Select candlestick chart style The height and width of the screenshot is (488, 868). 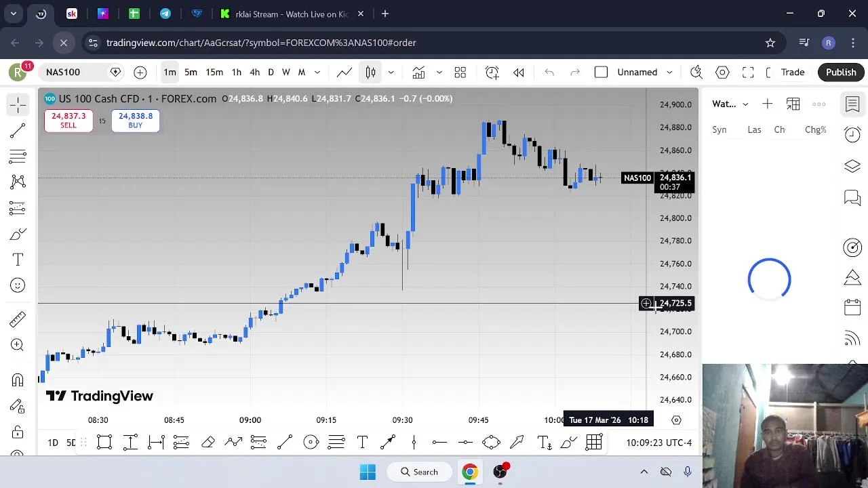point(370,72)
